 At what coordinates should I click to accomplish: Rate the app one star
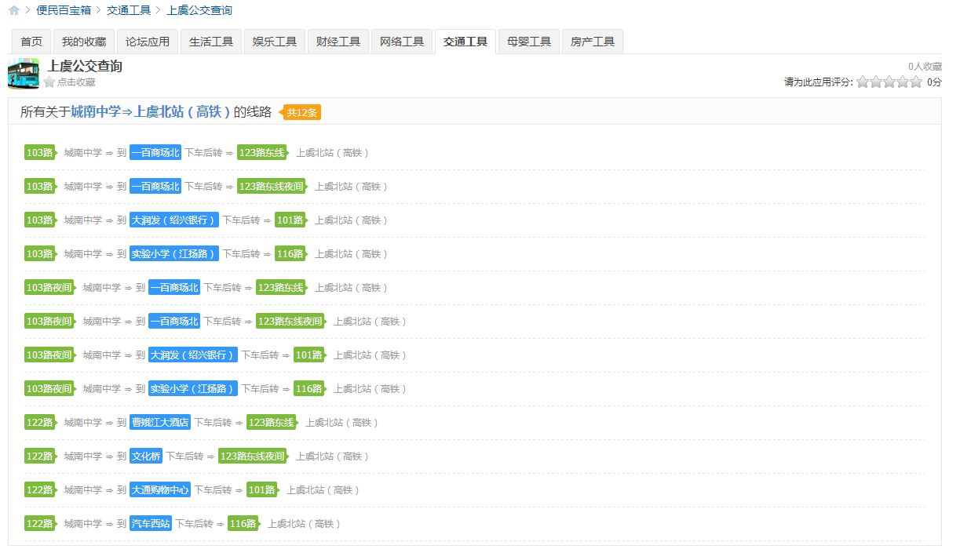[x=863, y=82]
